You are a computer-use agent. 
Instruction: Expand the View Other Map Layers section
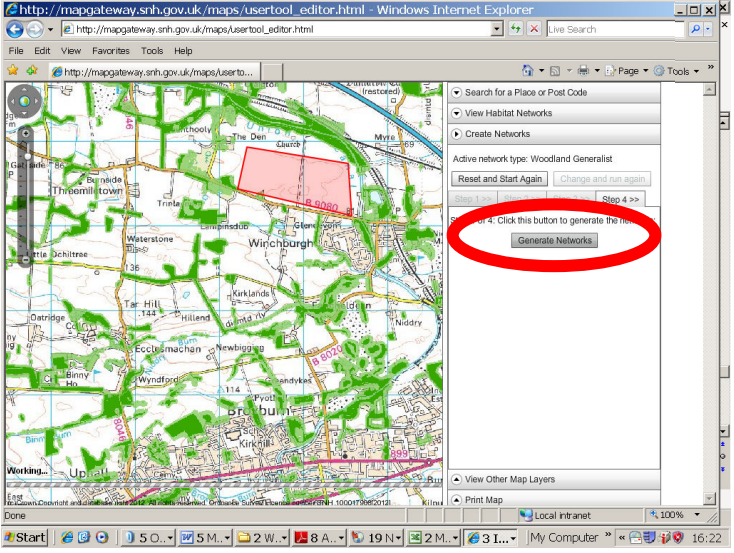pyautogui.click(x=554, y=479)
